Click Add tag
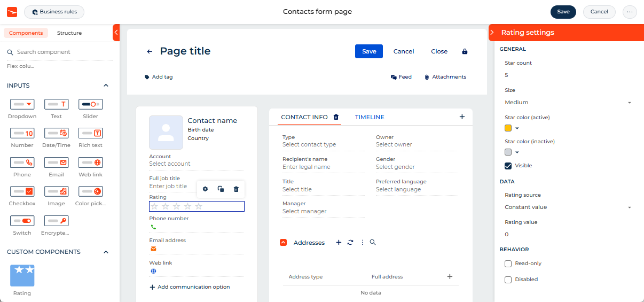 click(x=159, y=77)
